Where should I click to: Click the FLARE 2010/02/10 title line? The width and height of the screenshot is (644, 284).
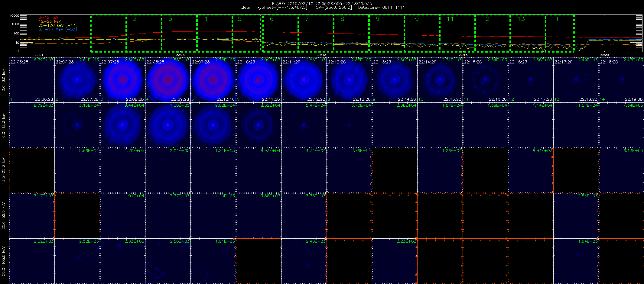point(322,4)
